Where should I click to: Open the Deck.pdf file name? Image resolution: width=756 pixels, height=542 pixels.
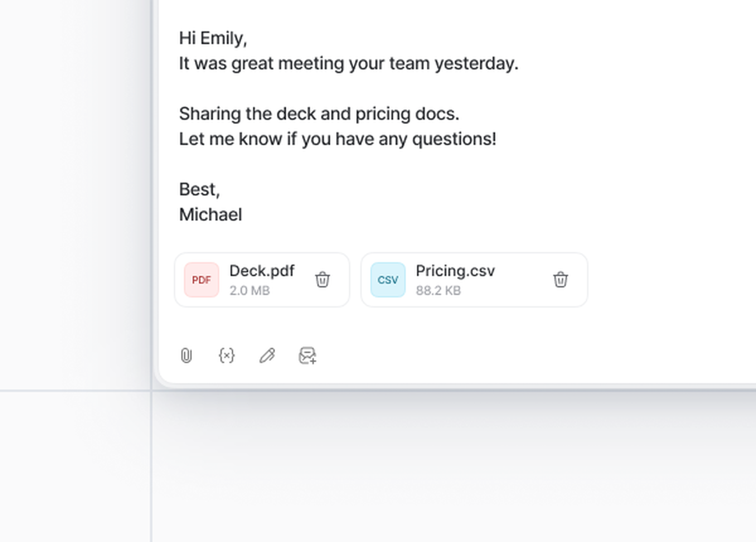[262, 270]
